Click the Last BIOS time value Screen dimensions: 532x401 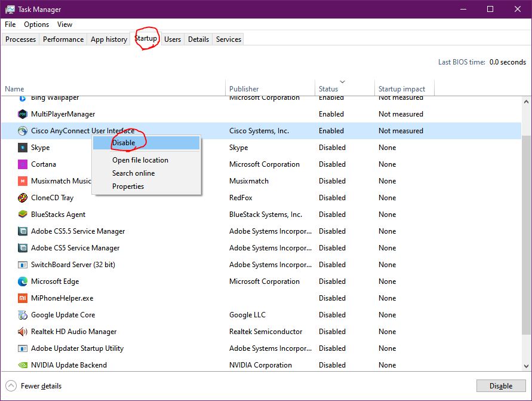click(508, 62)
